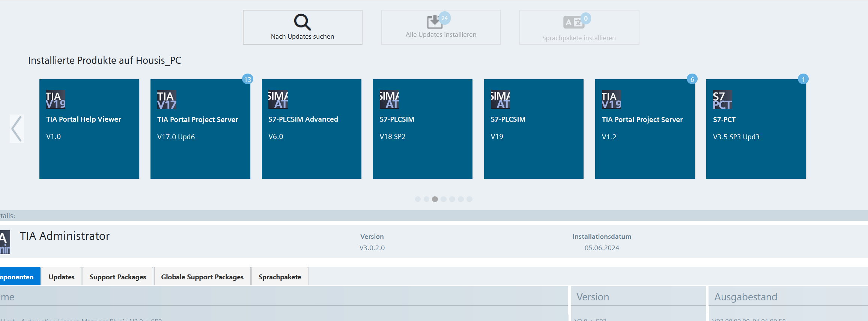Go to the sixth carousel page dot
868x321 pixels.
tap(461, 199)
